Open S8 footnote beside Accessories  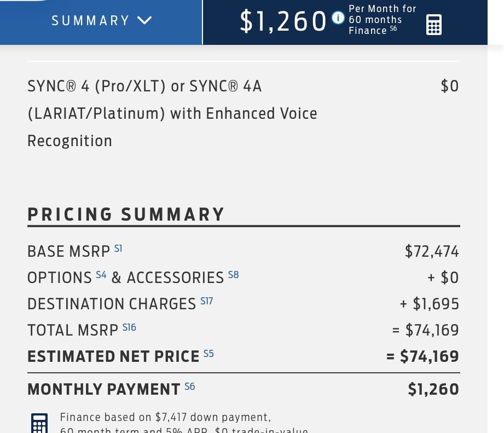(x=233, y=275)
